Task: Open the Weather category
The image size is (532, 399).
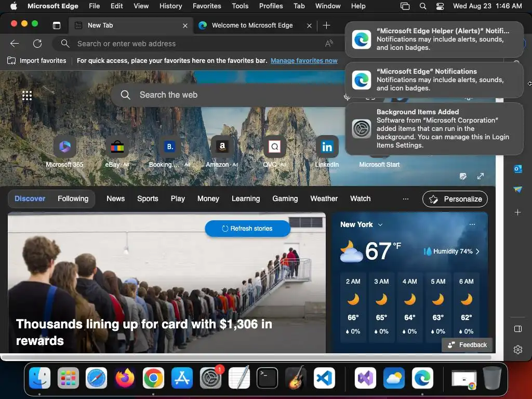Action: tap(324, 199)
